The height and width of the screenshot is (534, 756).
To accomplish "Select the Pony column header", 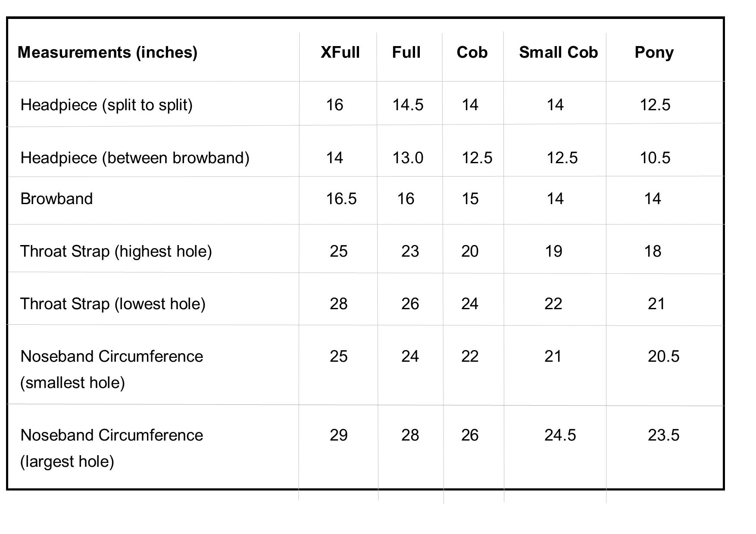I will tap(654, 53).
